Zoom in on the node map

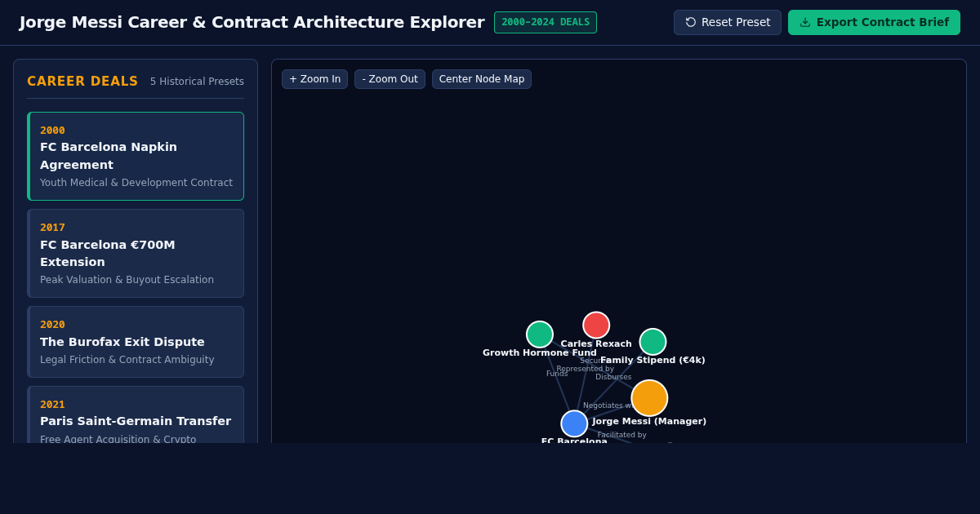coord(314,79)
